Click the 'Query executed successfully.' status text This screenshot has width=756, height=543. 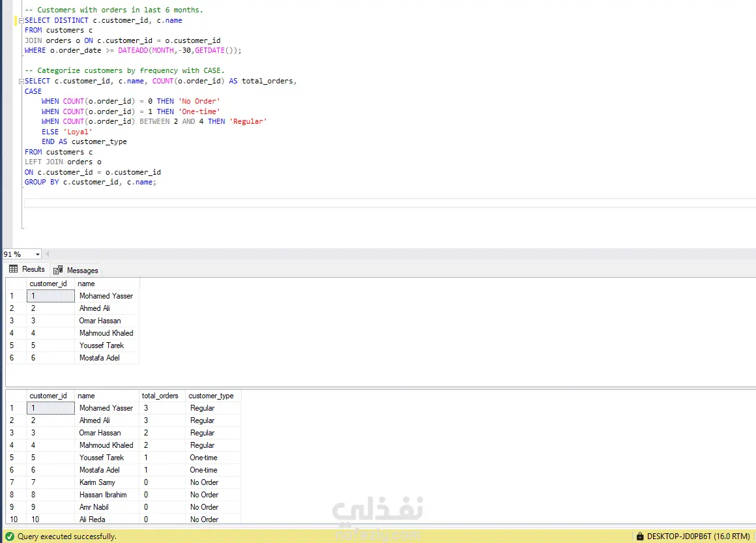[67, 536]
